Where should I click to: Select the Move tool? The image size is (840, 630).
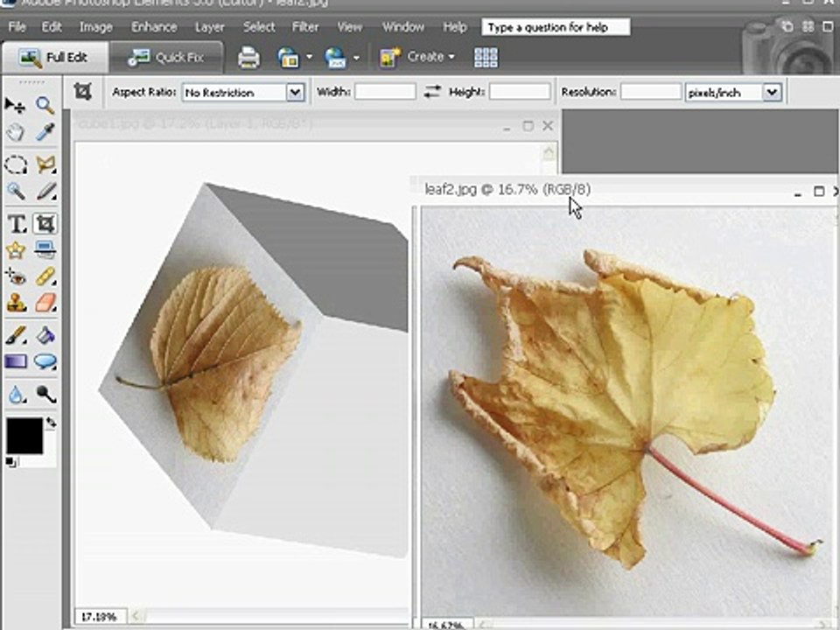coord(15,106)
